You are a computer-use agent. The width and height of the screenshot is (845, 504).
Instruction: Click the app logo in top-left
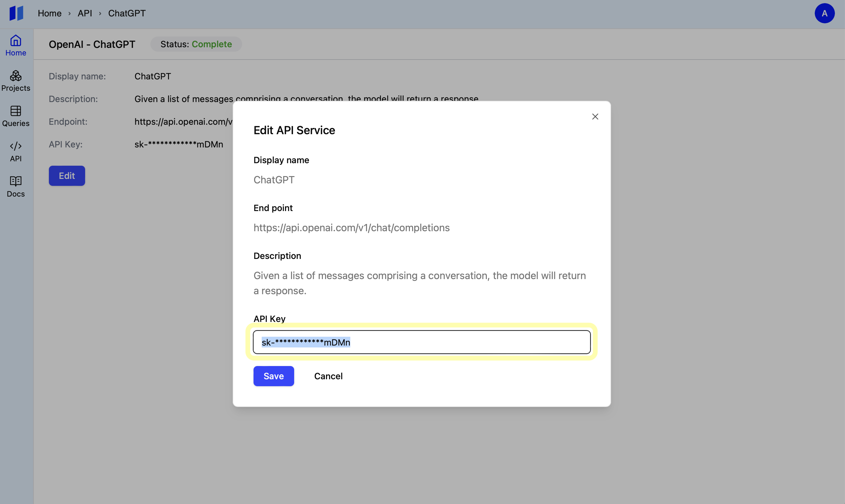coord(16,13)
